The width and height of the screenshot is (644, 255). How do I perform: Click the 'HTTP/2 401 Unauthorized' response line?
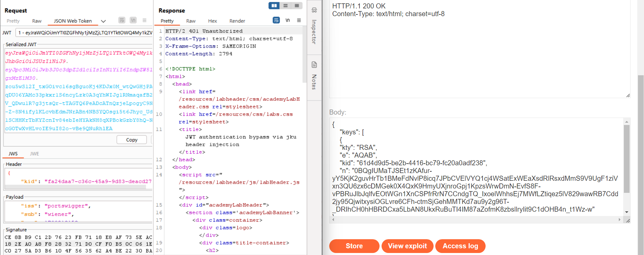click(204, 31)
